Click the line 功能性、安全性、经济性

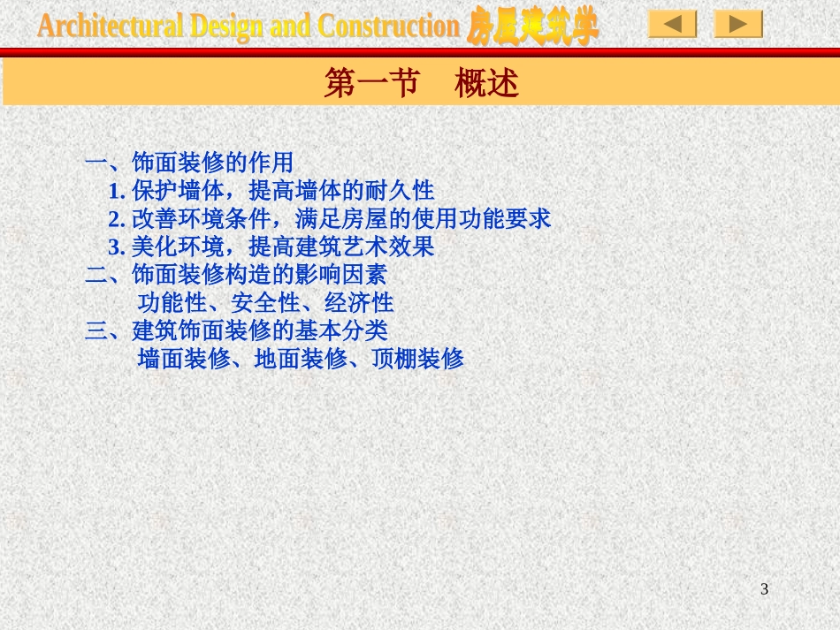[265, 302]
